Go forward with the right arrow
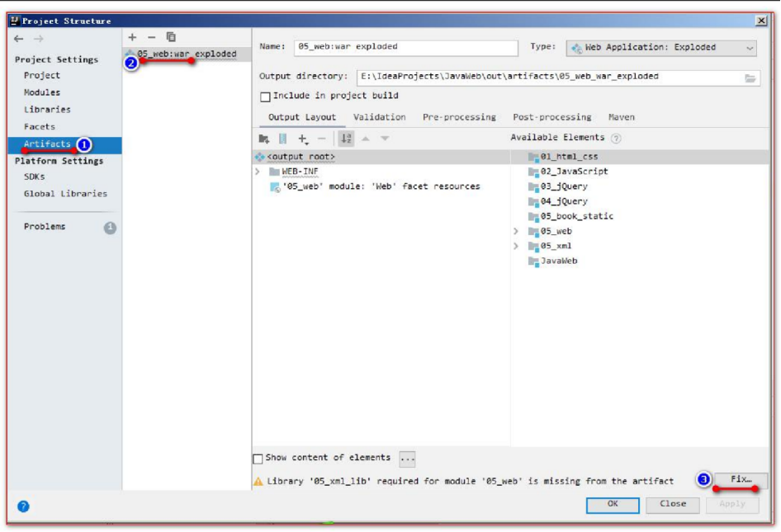781x532 pixels. 39,39
